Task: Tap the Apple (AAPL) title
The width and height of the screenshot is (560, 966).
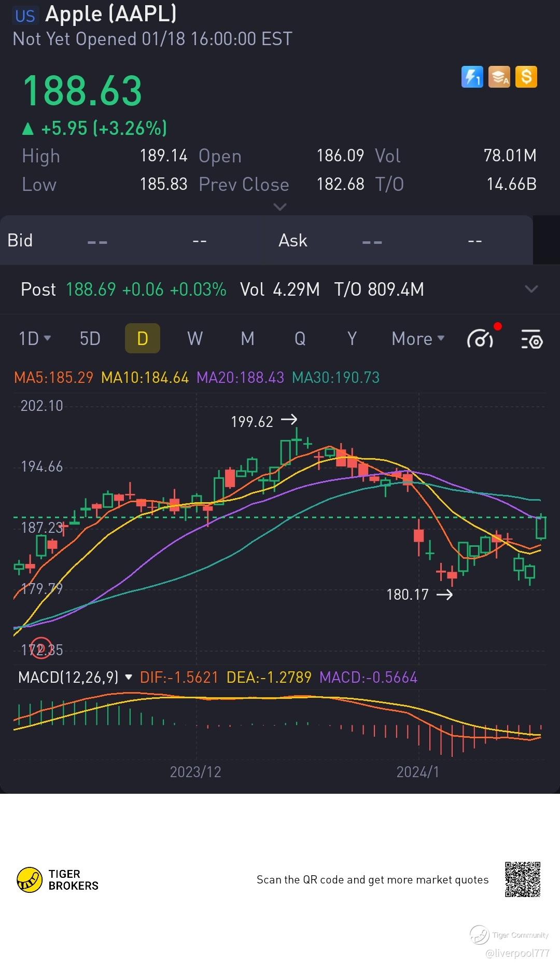Action: [x=111, y=14]
